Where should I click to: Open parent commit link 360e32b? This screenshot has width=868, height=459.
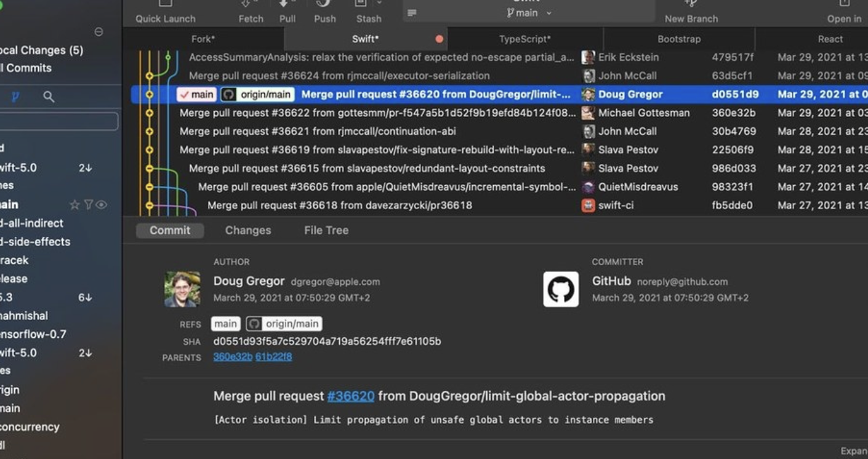(231, 355)
